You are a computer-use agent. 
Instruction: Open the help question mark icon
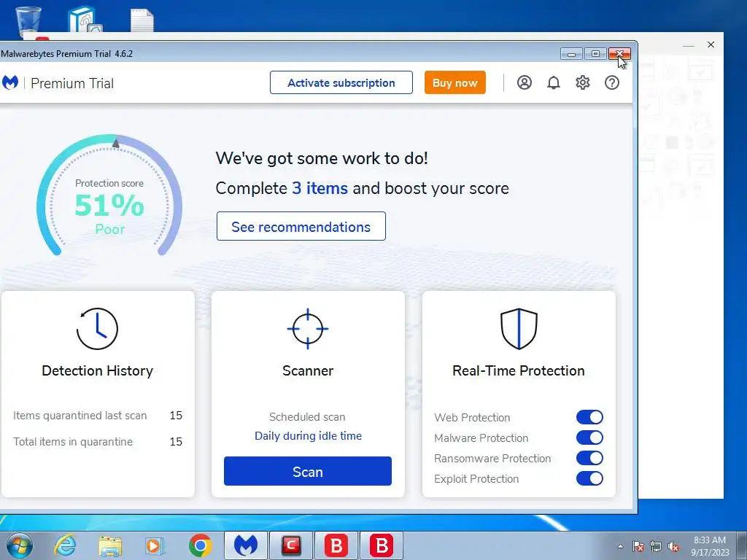coord(612,83)
